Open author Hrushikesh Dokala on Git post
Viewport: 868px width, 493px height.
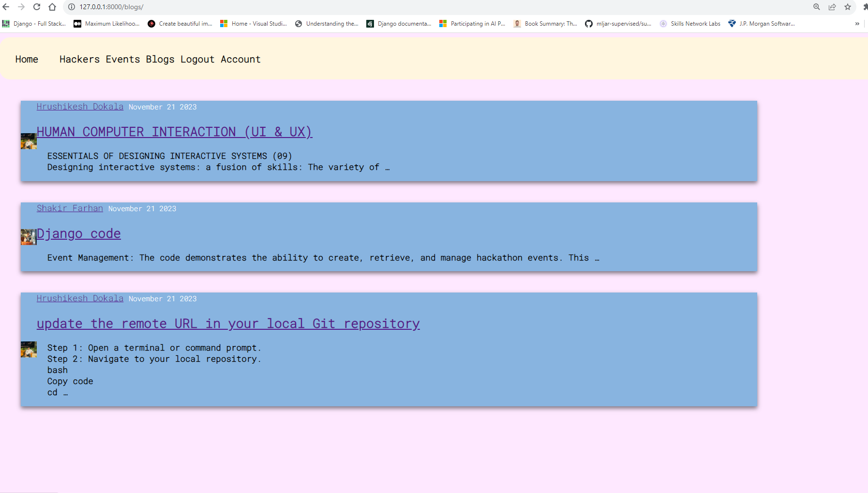click(x=80, y=298)
